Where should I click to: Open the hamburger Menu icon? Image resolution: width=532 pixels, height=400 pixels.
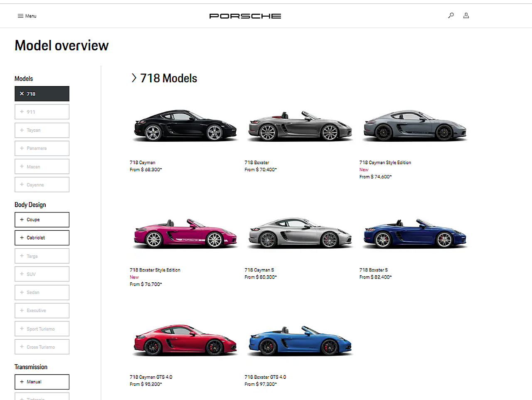click(20, 15)
